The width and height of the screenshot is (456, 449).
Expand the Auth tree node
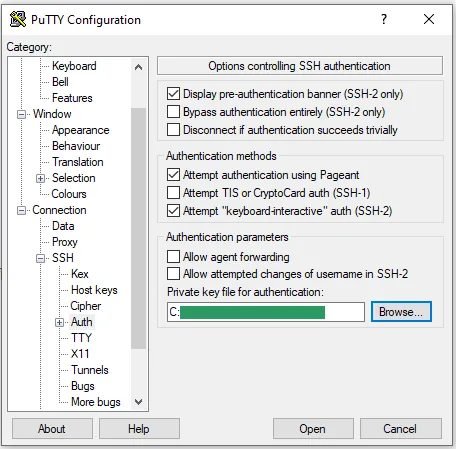pos(59,323)
